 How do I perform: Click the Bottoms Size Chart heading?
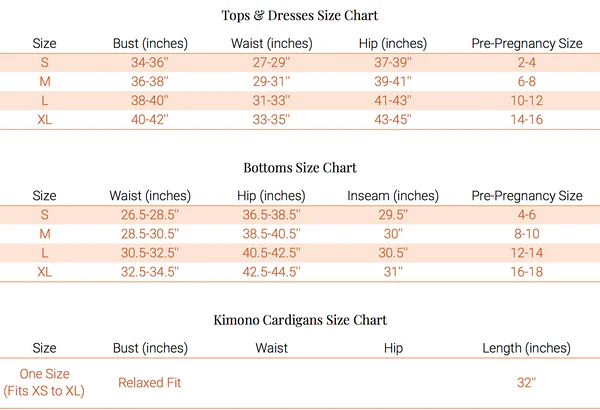coord(299,167)
